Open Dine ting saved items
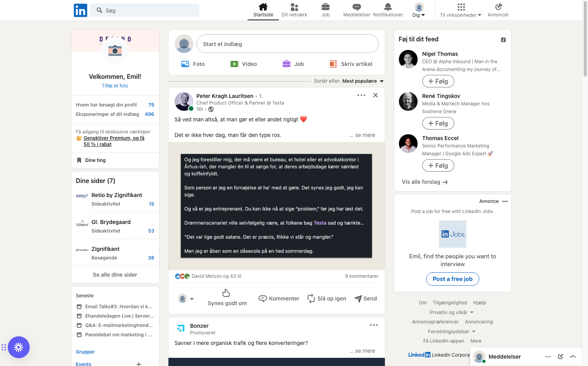The height and width of the screenshot is (366, 588). tap(91, 160)
